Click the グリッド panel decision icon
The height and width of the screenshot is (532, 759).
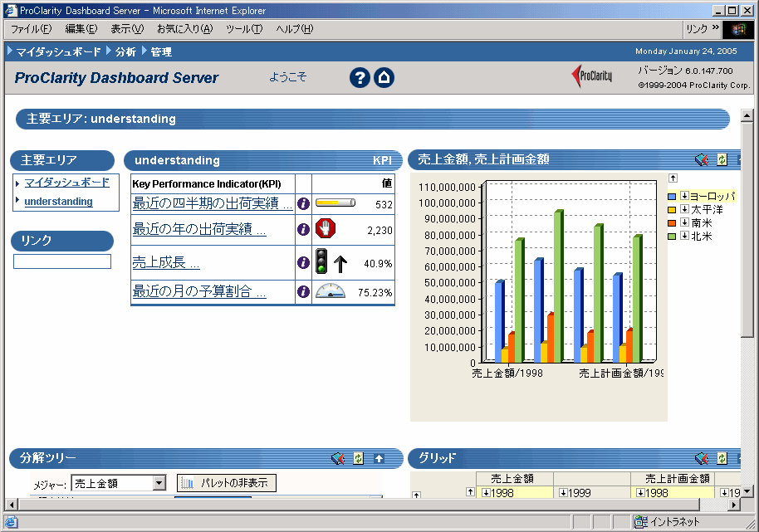(x=702, y=458)
